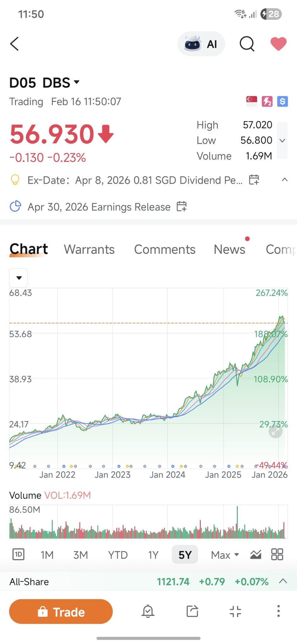This screenshot has height=644, width=297.
Task: Select the 1Y time range
Action: click(x=153, y=555)
